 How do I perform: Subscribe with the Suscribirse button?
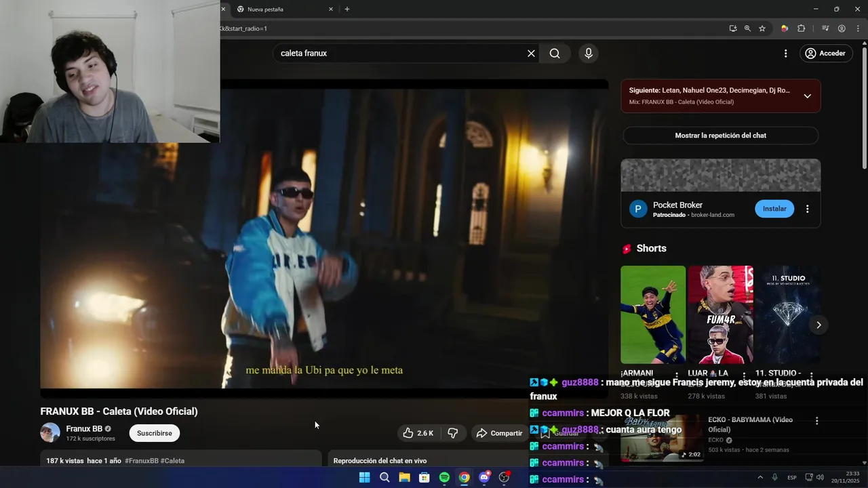click(155, 433)
